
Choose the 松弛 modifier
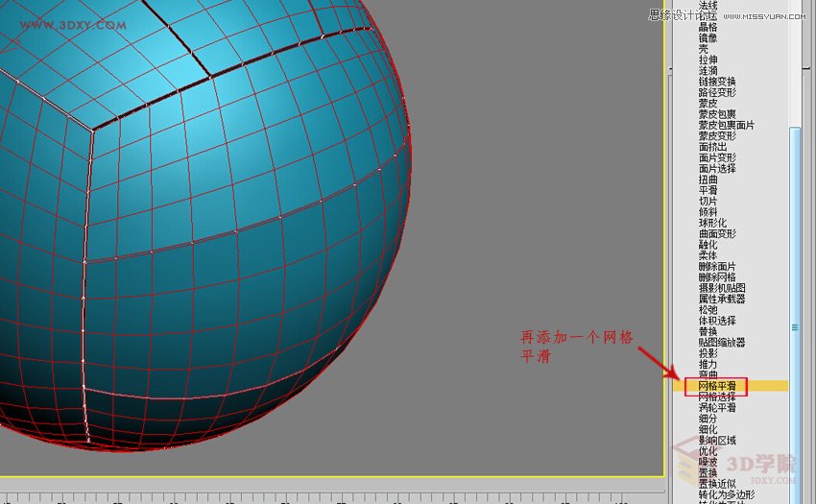pos(708,310)
